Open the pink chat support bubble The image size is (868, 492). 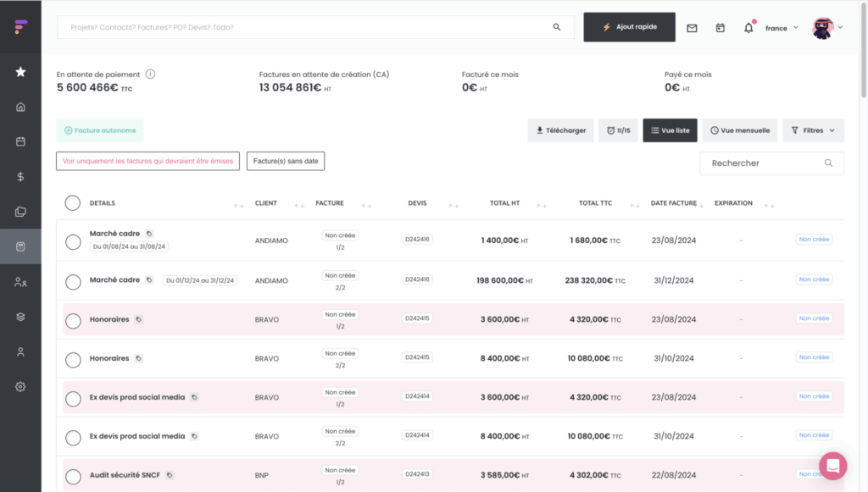[832, 466]
